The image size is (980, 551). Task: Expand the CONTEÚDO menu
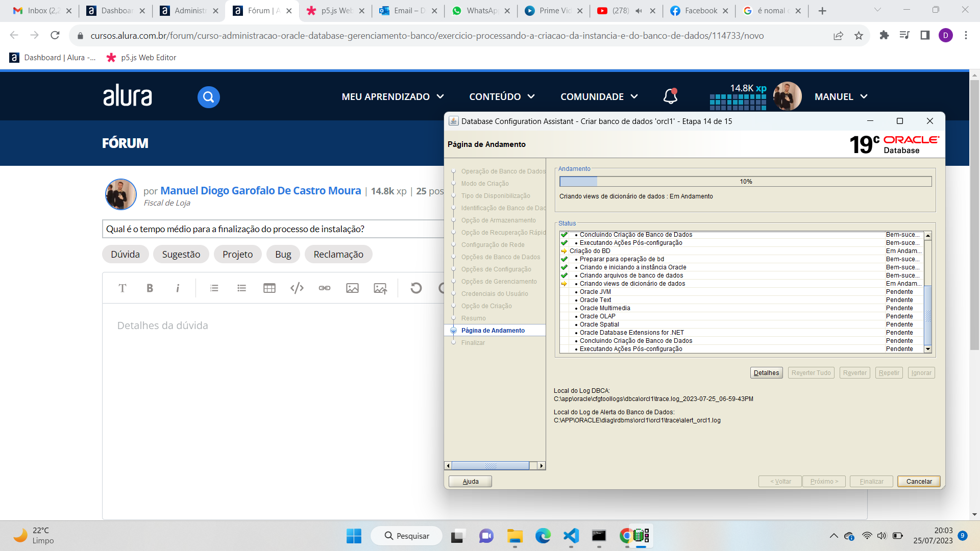point(502,96)
